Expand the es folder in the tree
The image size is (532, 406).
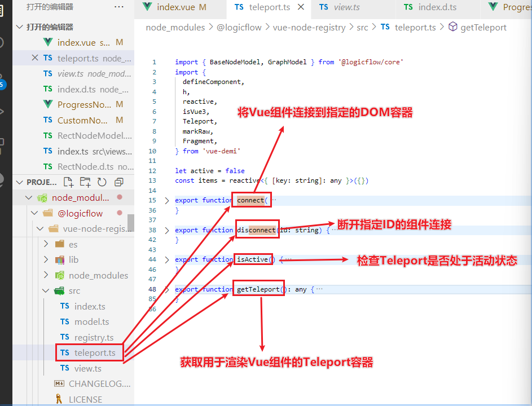point(46,244)
